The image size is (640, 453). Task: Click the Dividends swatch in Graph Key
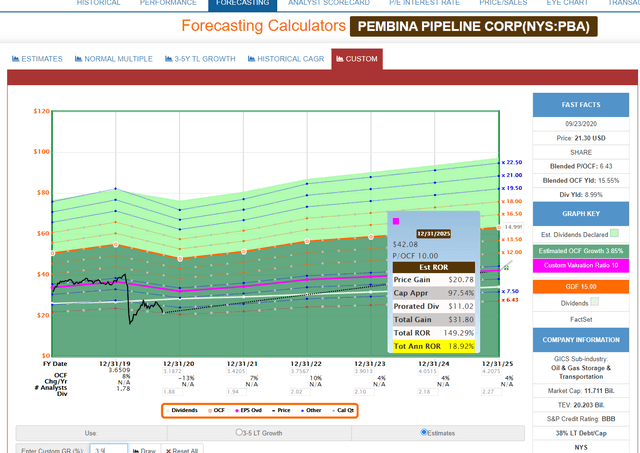(x=595, y=302)
